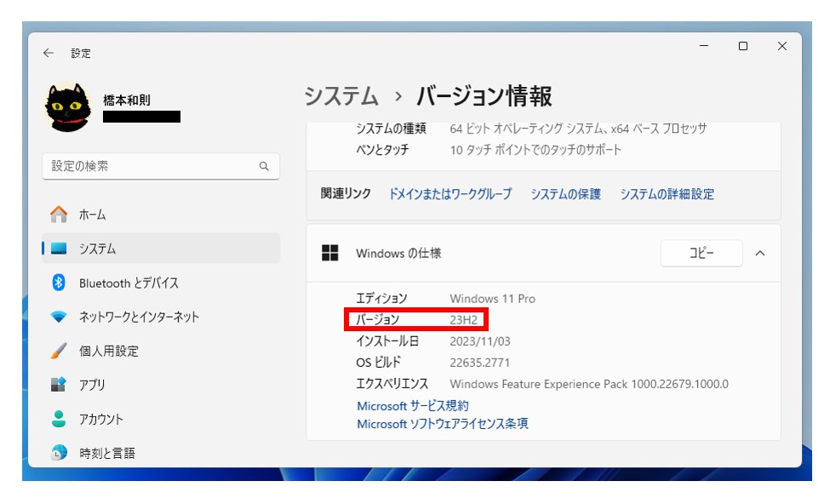This screenshot has height=504, width=830.
Task: Click the 時刻と言語 globe clock icon
Action: (x=59, y=453)
